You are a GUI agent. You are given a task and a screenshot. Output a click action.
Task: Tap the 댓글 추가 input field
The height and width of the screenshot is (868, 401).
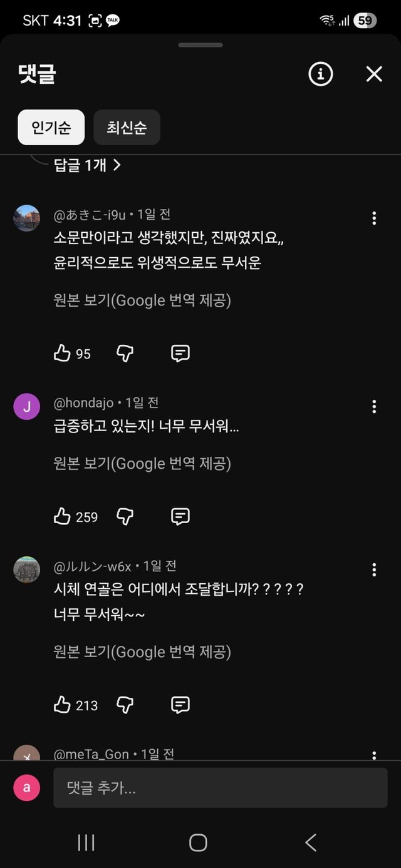coord(220,788)
